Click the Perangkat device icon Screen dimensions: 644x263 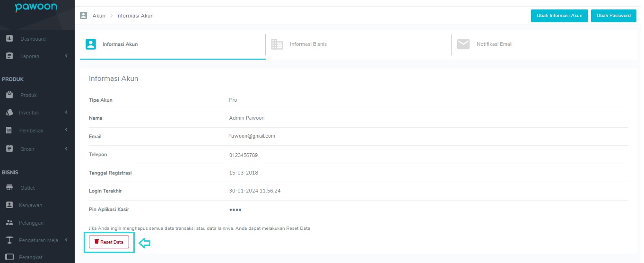point(9,257)
